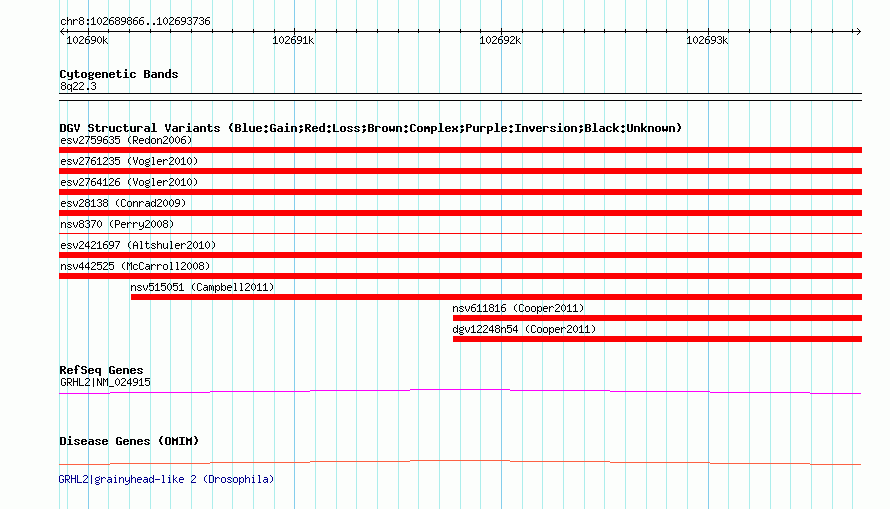The width and height of the screenshot is (890, 509).
Task: Click the left arrowhead of the ruler
Action: click(x=62, y=32)
